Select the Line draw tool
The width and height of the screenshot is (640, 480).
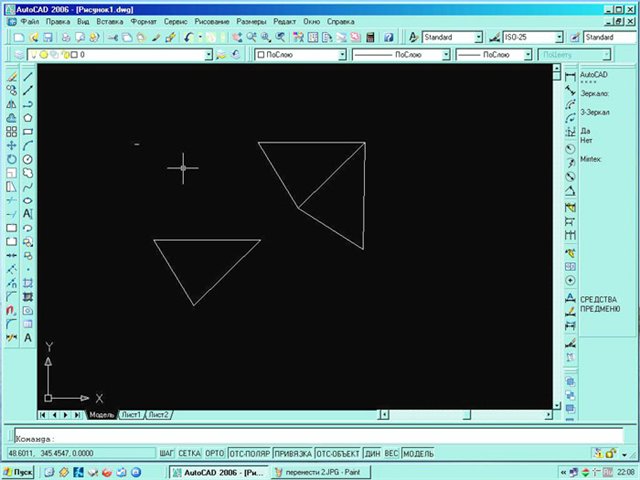[28, 75]
